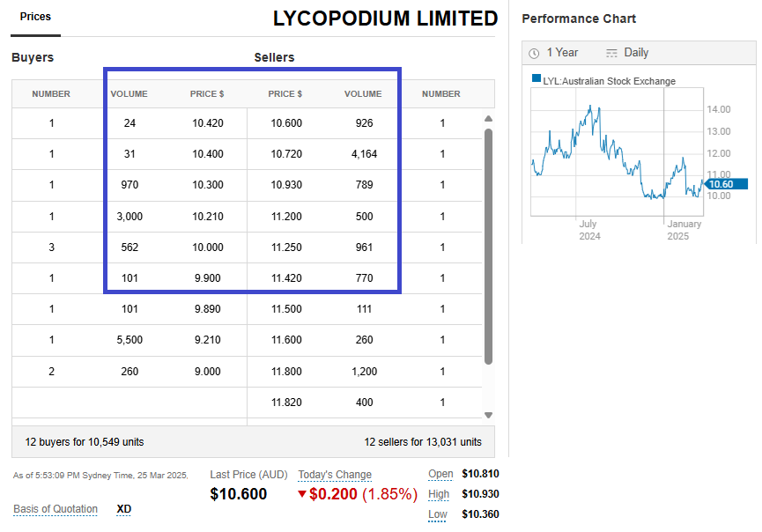Click the Sellers NUMBER column header

coord(441,94)
